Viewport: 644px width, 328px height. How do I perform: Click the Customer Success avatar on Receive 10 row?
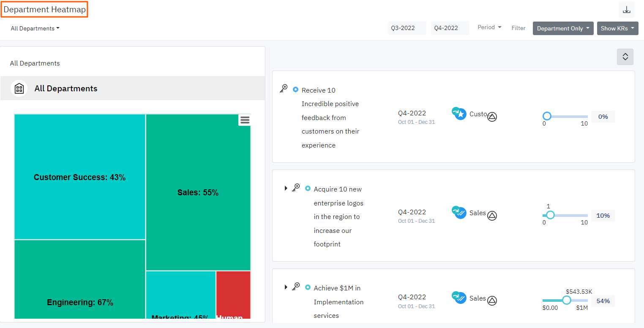(459, 113)
